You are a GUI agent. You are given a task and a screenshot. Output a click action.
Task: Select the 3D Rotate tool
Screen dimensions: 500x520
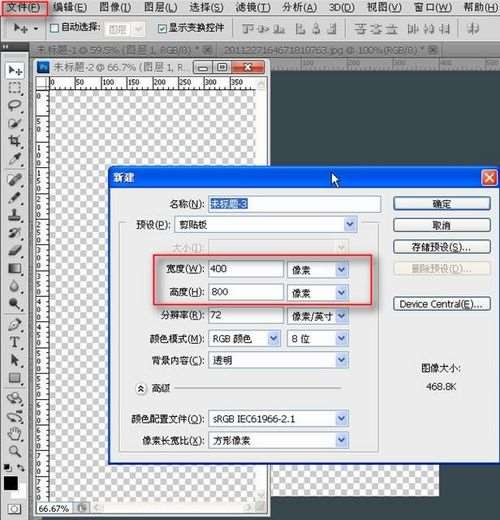[15, 398]
